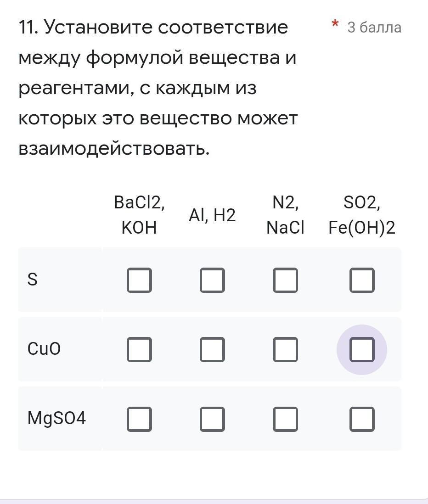Click the MgSO4 row label
The width and height of the screenshot is (428, 504).
point(56,419)
